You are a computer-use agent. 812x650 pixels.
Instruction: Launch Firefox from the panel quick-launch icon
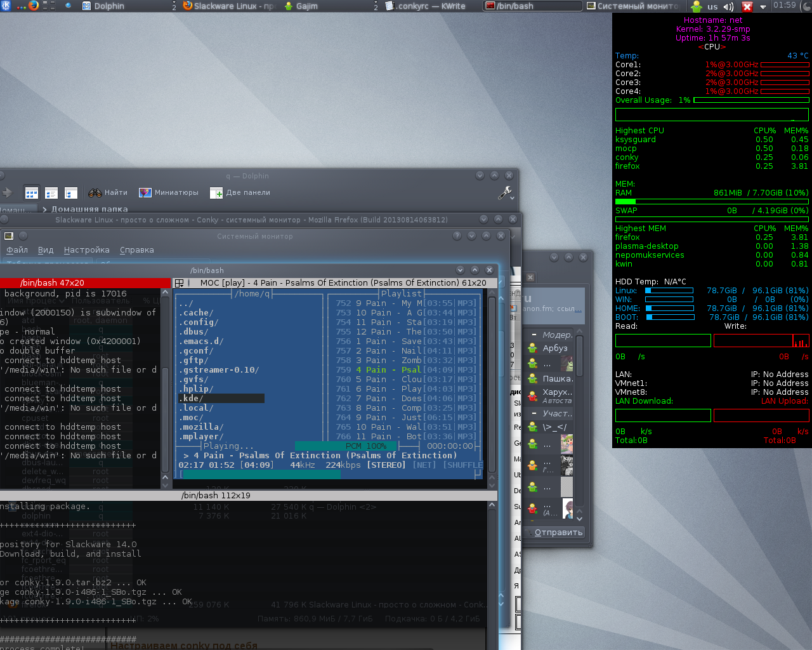[34, 6]
